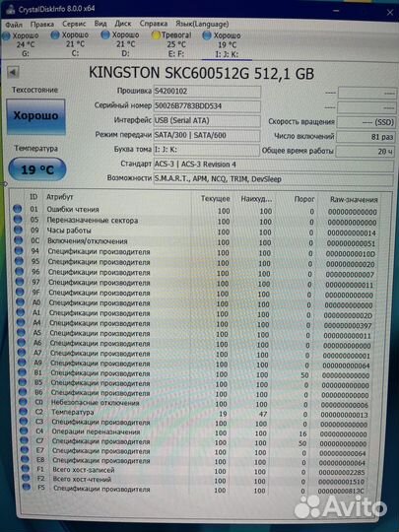Open the Диск menu
Image resolution: width=399 pixels, height=532 pixels.
tap(123, 24)
